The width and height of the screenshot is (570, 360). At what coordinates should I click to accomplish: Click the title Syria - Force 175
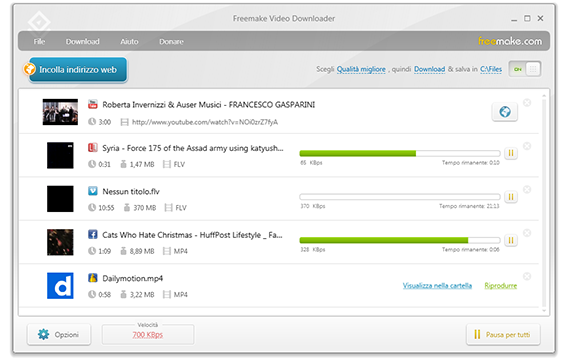tap(193, 148)
